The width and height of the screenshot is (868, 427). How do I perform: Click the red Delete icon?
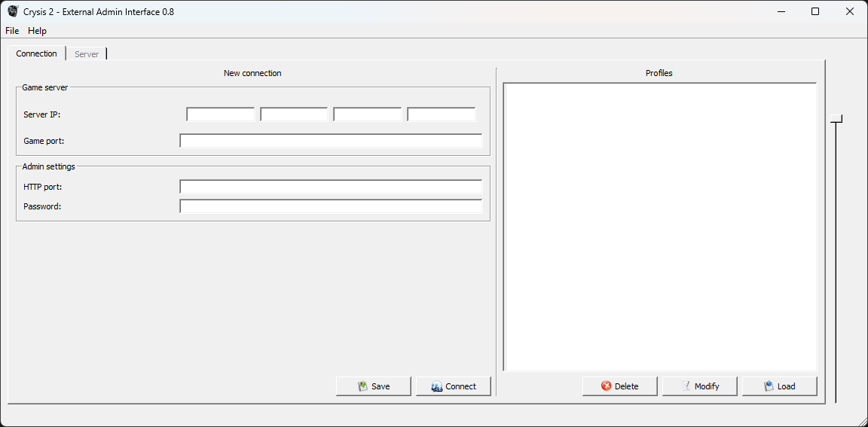click(x=607, y=386)
